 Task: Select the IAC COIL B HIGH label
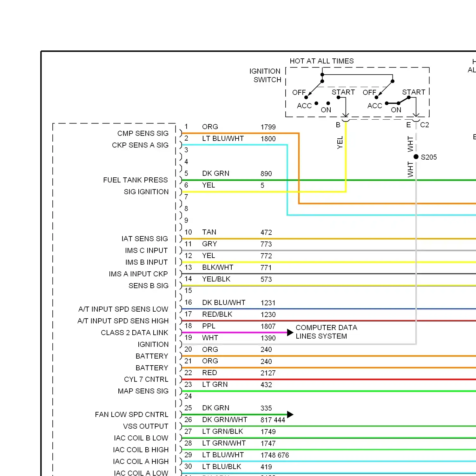tap(141, 450)
